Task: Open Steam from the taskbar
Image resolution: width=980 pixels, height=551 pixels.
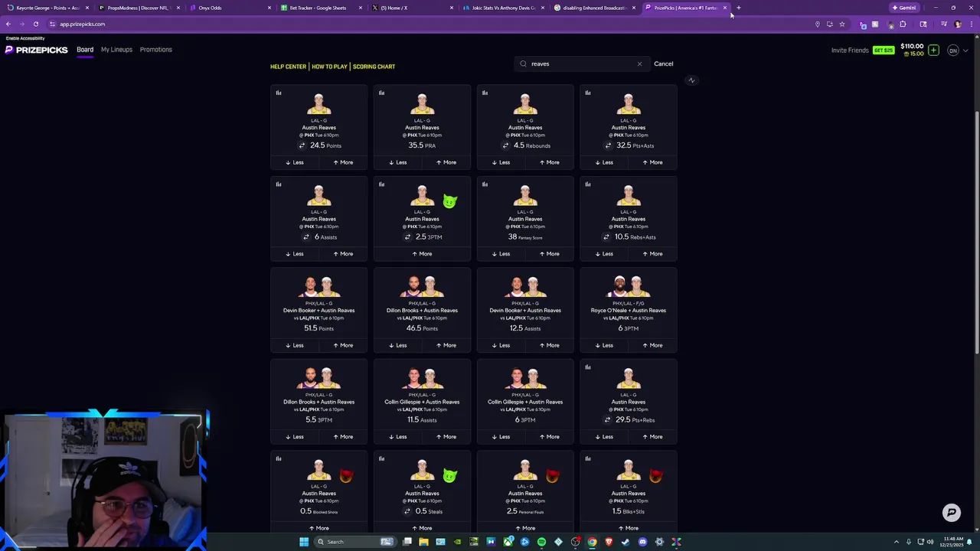Action: (x=626, y=542)
